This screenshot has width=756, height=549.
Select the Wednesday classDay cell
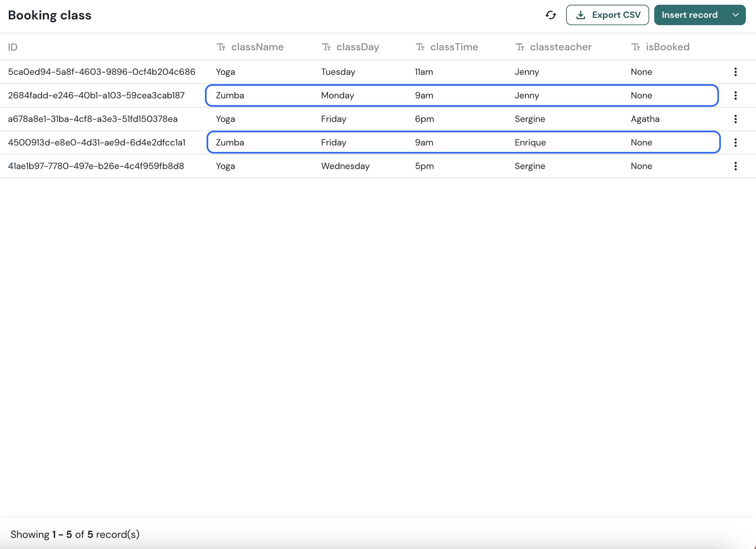click(x=345, y=166)
